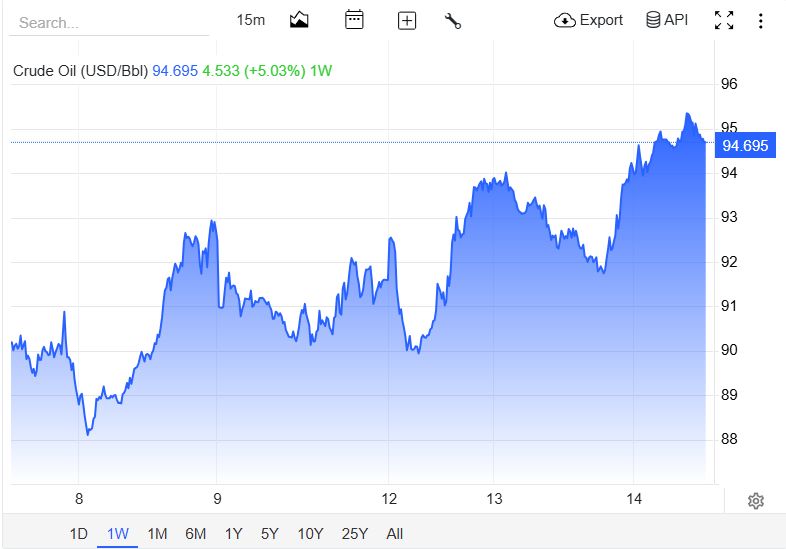Toggle fullscreen chart view
786x549 pixels.
(x=724, y=21)
